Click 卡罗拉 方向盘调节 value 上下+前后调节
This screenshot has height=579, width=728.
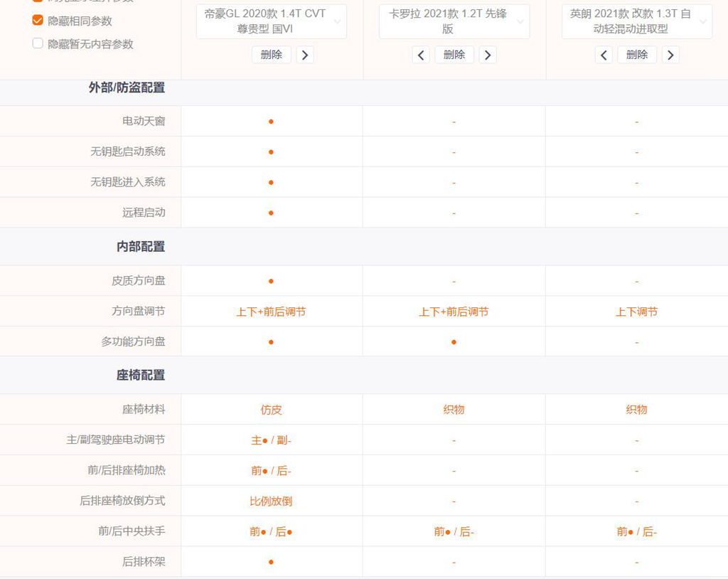coord(454,312)
